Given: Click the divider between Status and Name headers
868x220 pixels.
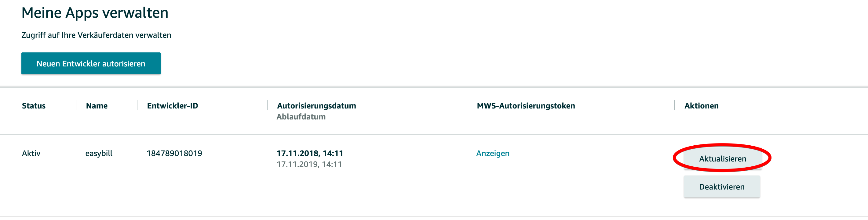Looking at the screenshot, I should [76, 105].
